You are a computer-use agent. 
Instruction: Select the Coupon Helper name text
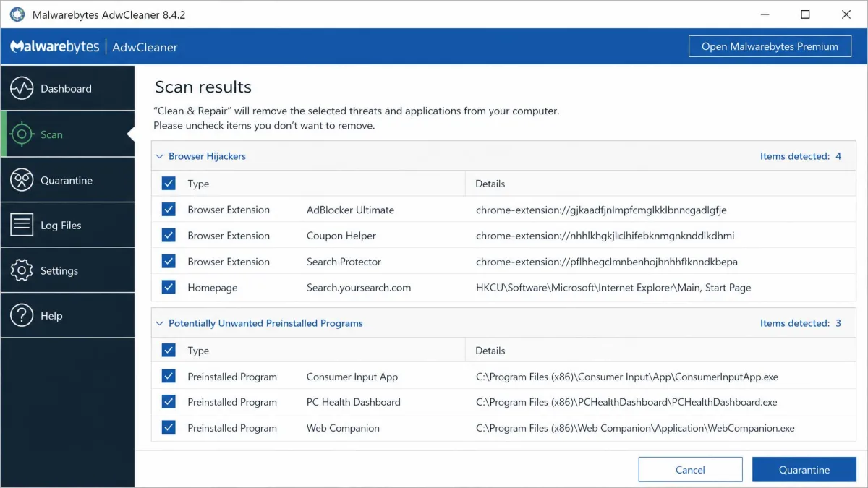(341, 236)
